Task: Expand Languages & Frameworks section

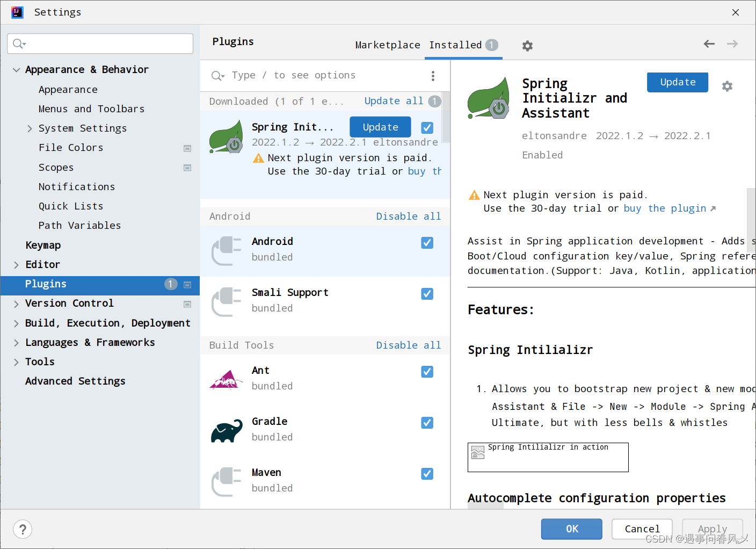Action: pos(16,343)
